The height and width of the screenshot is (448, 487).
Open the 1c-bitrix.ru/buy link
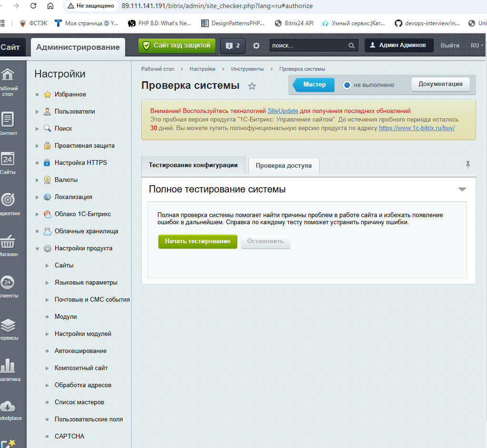pyautogui.click(x=417, y=128)
